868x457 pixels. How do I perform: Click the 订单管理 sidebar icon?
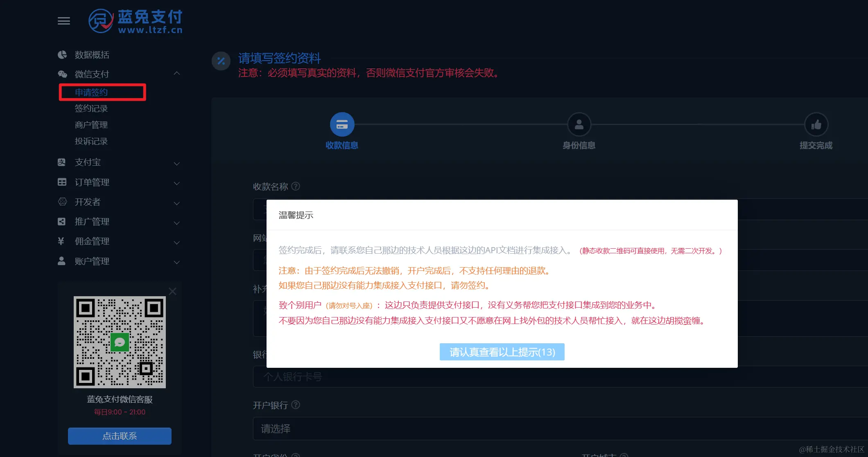(62, 182)
